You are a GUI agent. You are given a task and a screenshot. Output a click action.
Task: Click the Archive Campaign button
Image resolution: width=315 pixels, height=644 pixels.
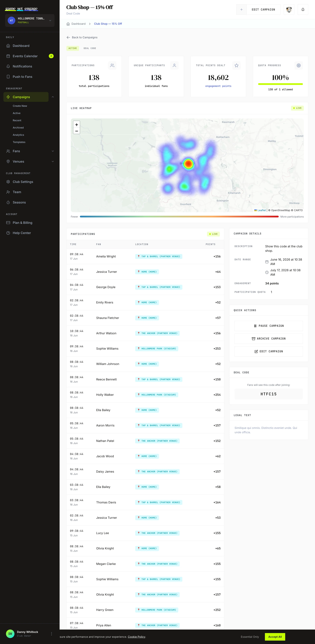point(269,339)
